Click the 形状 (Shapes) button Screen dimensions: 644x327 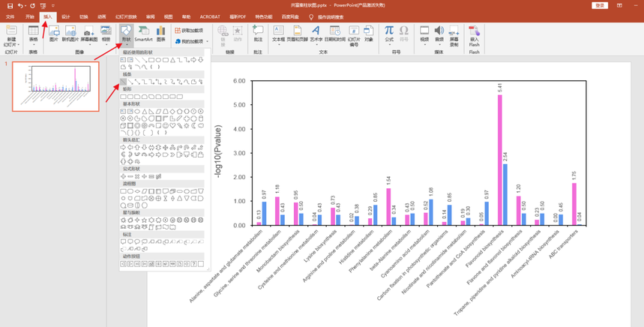[x=127, y=35]
